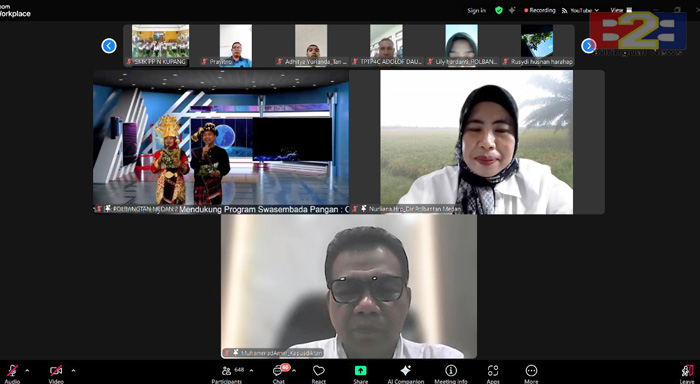Image resolution: width=700 pixels, height=384 pixels.
Task: Open React emoji reactions
Action: [318, 371]
